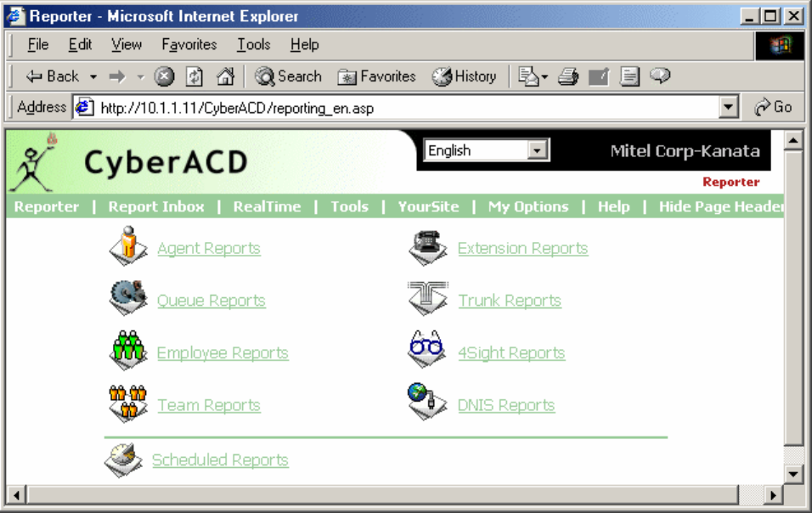This screenshot has height=513, width=812.
Task: Open the Extension Reports link
Action: (x=522, y=249)
